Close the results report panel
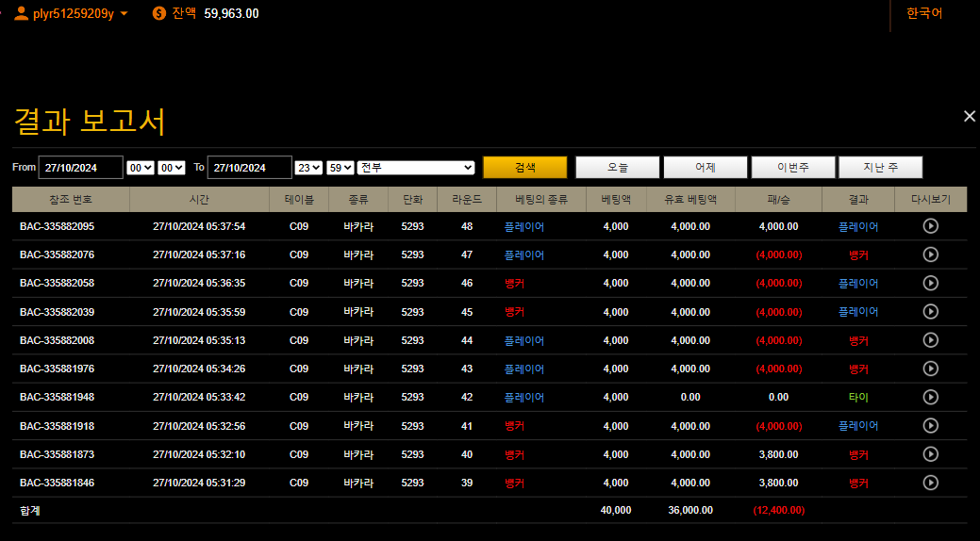 tap(969, 116)
